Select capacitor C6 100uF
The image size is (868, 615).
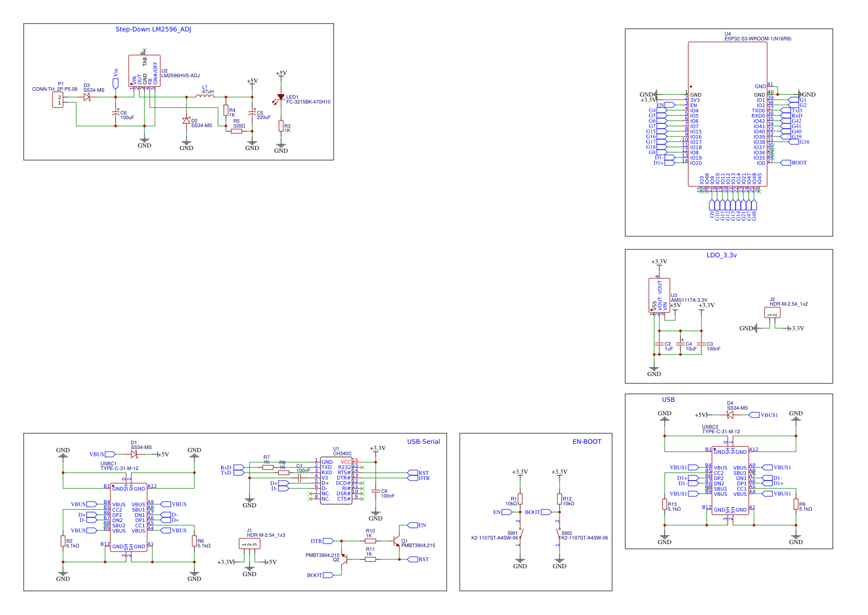click(116, 113)
